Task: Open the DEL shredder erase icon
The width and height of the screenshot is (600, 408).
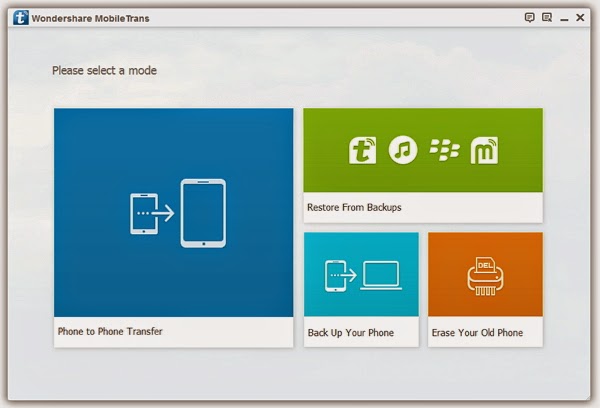Action: click(x=485, y=276)
